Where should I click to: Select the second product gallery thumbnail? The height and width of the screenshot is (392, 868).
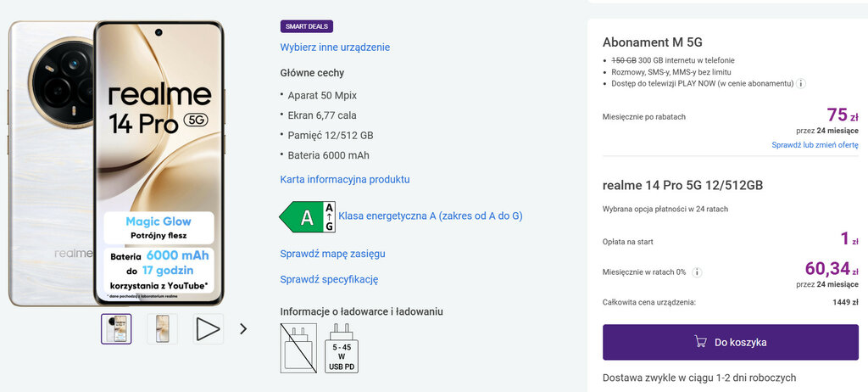tap(162, 328)
